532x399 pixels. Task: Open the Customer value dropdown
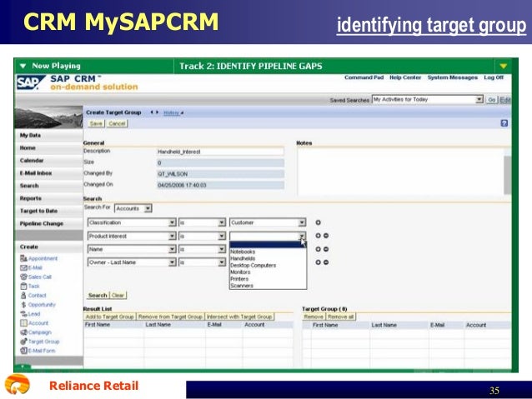[x=302, y=222]
